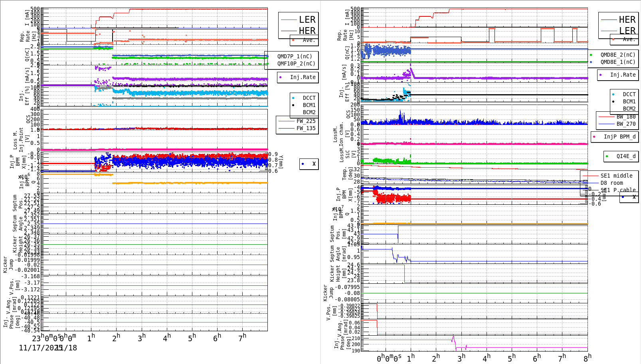Image resolution: width=641 pixels, height=364 pixels.
Task: Click the 5h time tick on the right plot
Action: coord(512,358)
